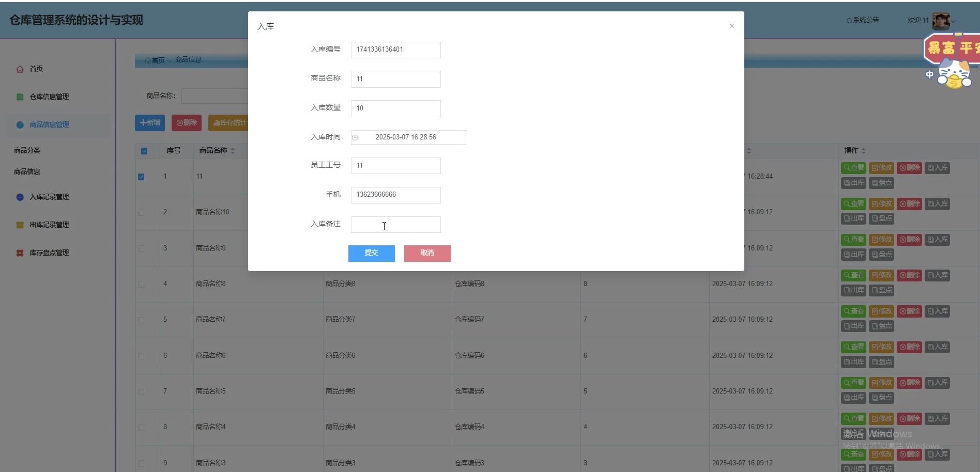Toggle the select-all checkbox in the table header

click(x=144, y=151)
